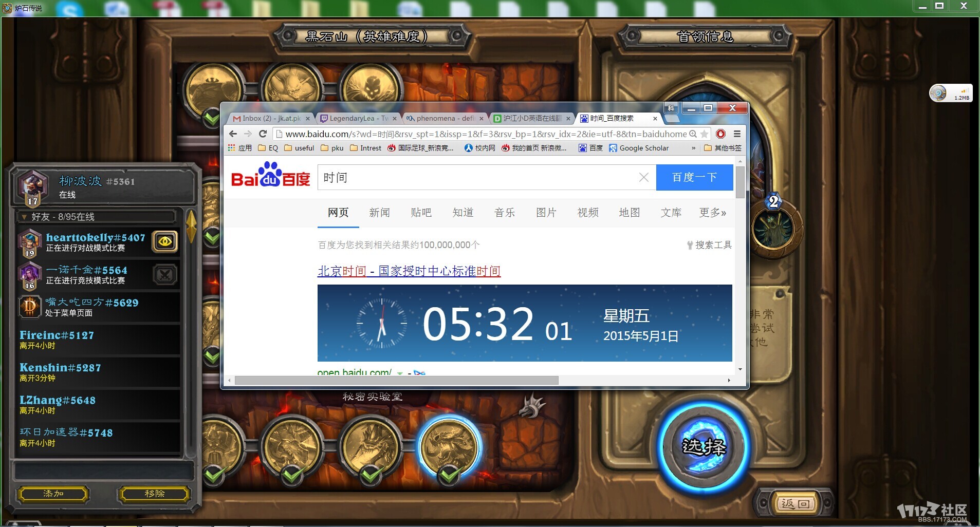The height and width of the screenshot is (527, 980).
Task: Select friend Kenshin#5287
Action: pyautogui.click(x=98, y=372)
